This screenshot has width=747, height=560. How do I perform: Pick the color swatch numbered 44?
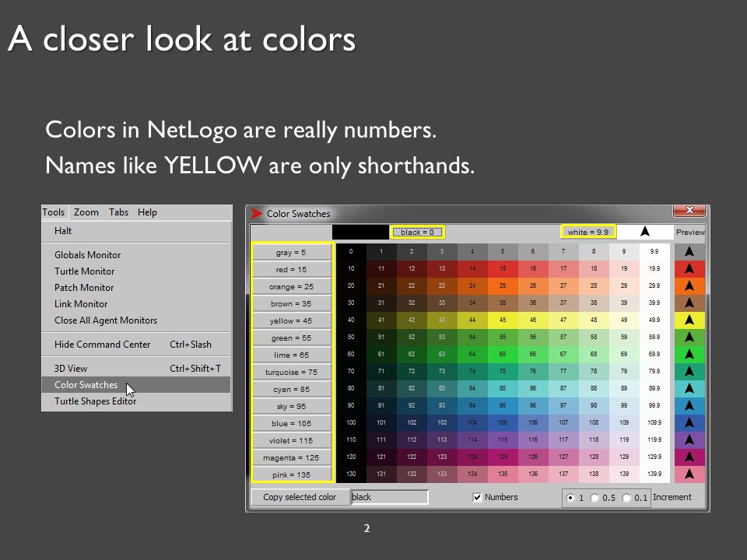[472, 320]
